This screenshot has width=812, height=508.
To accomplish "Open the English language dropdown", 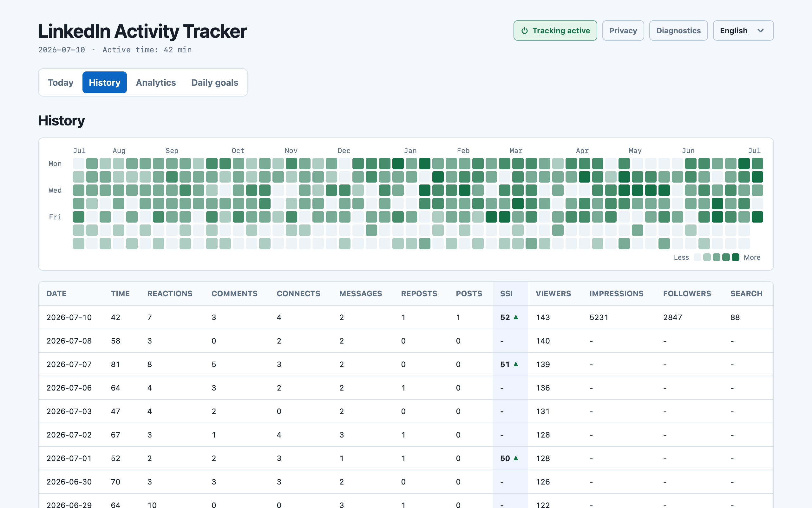I will (x=743, y=30).
